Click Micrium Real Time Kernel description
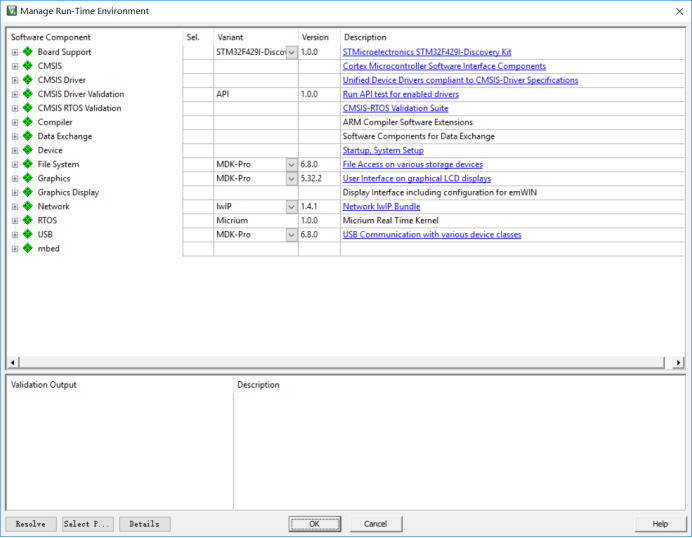 point(391,221)
